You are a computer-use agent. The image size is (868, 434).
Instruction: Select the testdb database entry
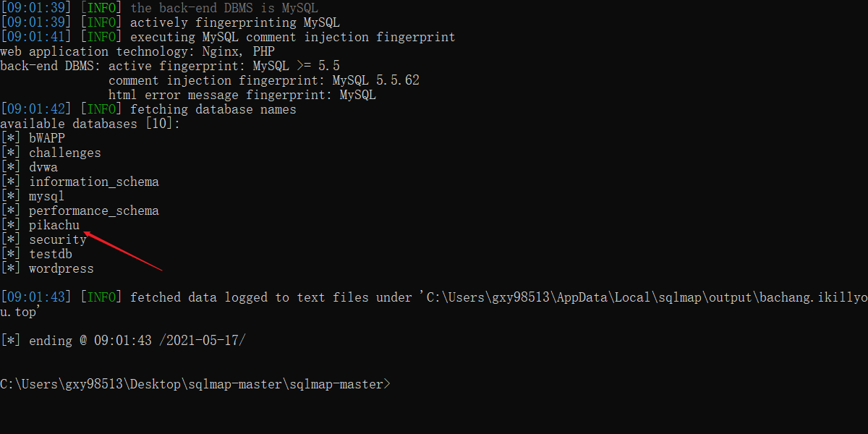[x=51, y=254]
